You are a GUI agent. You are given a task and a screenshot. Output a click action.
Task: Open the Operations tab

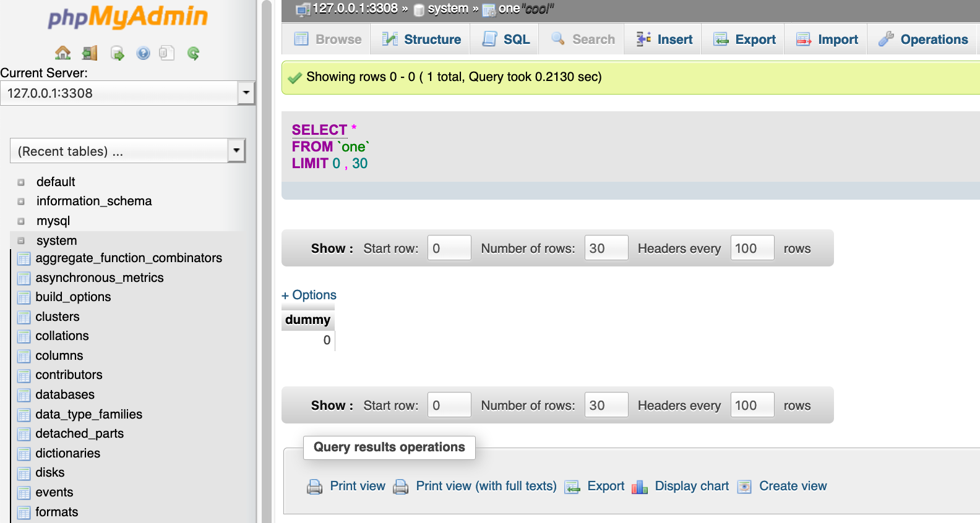coord(922,39)
